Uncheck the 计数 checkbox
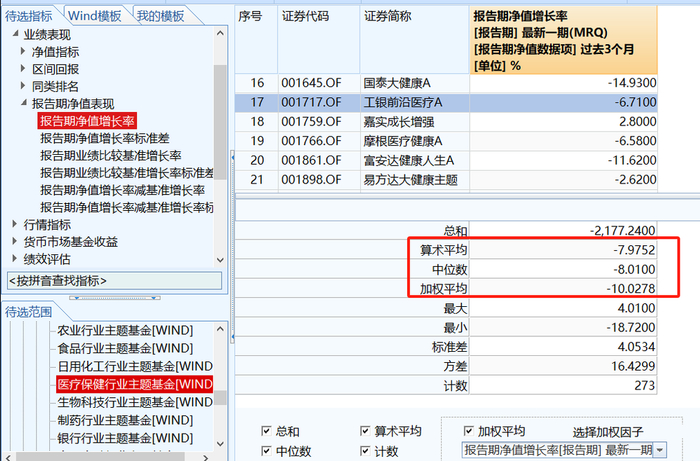 coord(365,451)
